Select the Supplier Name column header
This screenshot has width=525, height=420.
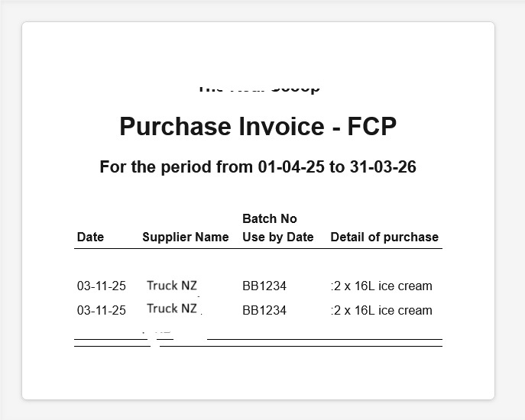[x=185, y=237]
